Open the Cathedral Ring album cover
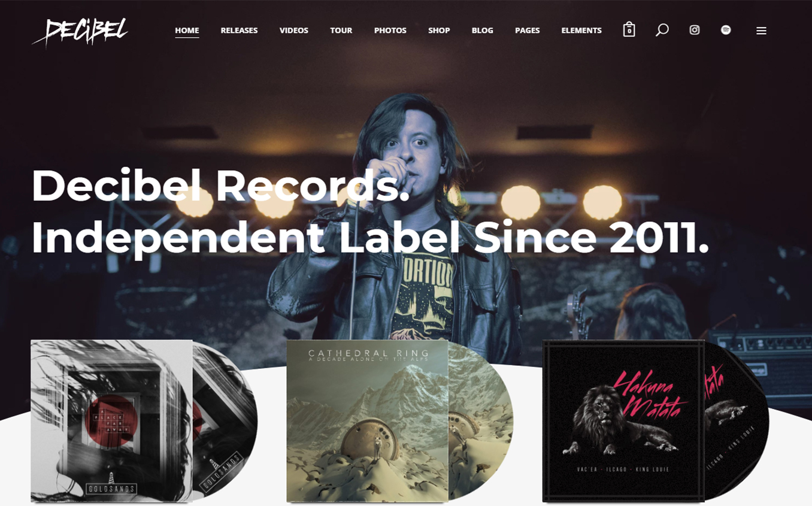This screenshot has height=506, width=812. 367,421
